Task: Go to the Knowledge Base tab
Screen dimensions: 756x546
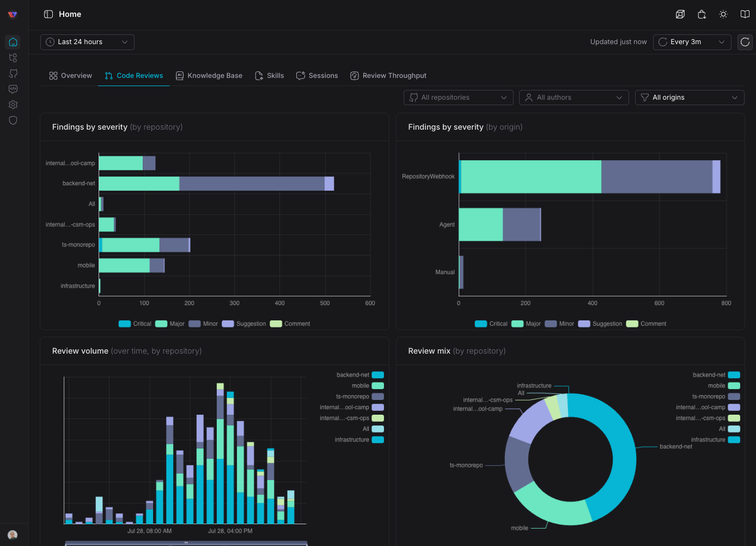Action: pos(209,76)
